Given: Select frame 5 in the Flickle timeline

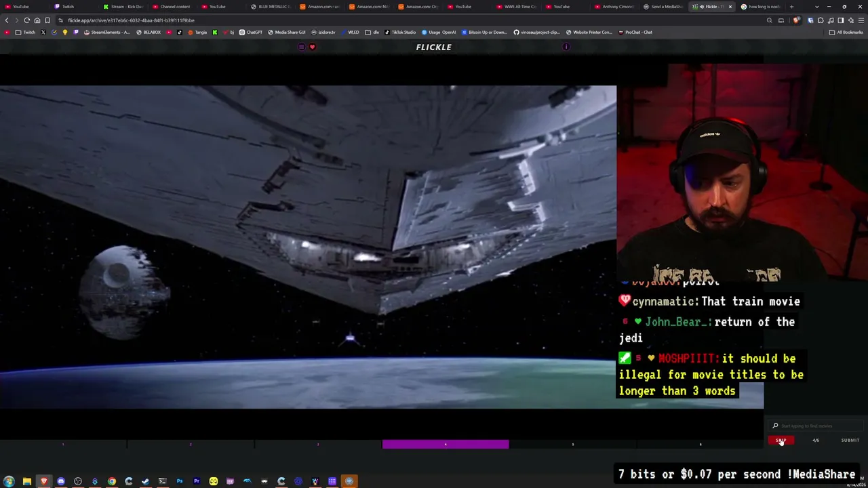Looking at the screenshot, I should (x=573, y=444).
